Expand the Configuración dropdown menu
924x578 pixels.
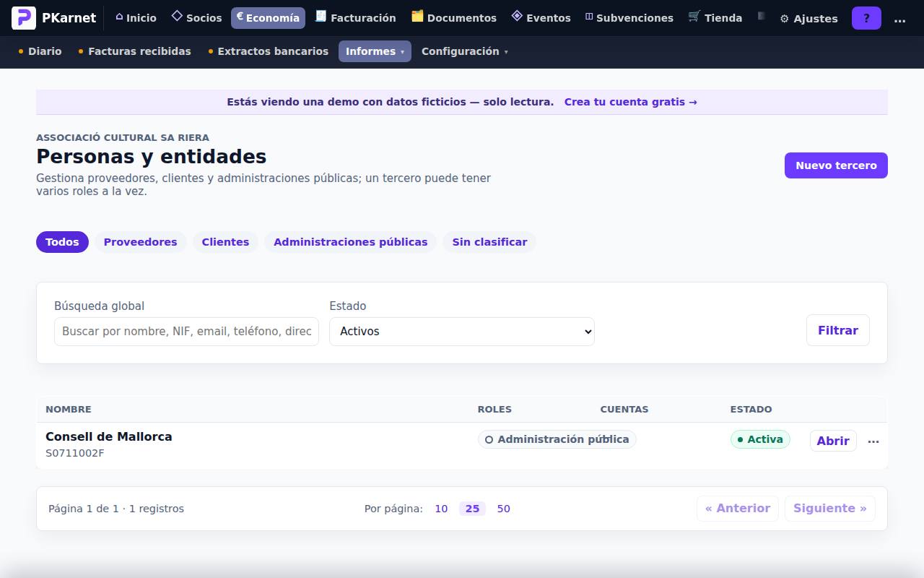tap(465, 51)
